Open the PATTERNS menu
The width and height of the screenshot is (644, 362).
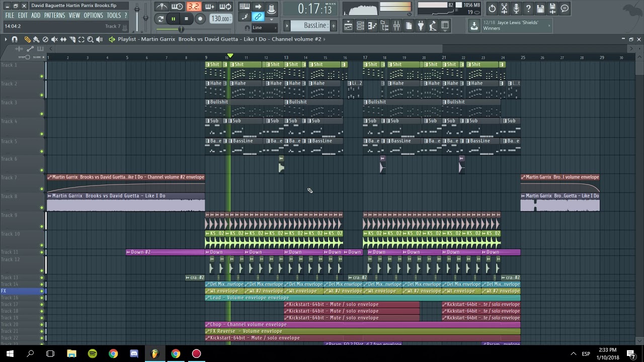point(54,16)
